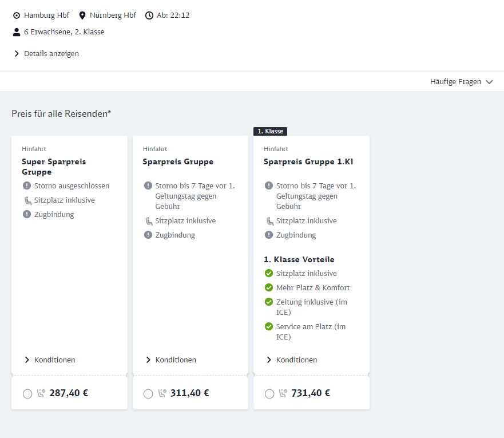Click the Mehr Platz & Komfort text
This screenshot has width=504, height=438.
pyautogui.click(x=313, y=288)
